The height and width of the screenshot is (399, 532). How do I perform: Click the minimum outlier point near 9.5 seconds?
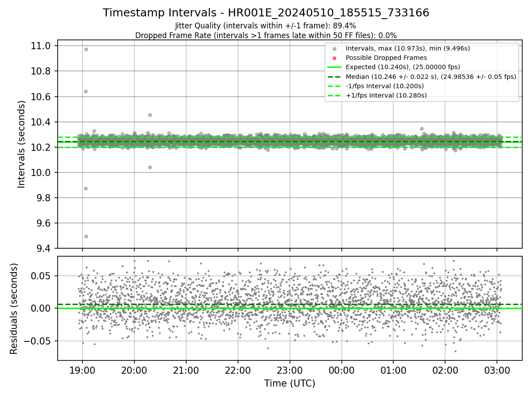click(86, 236)
